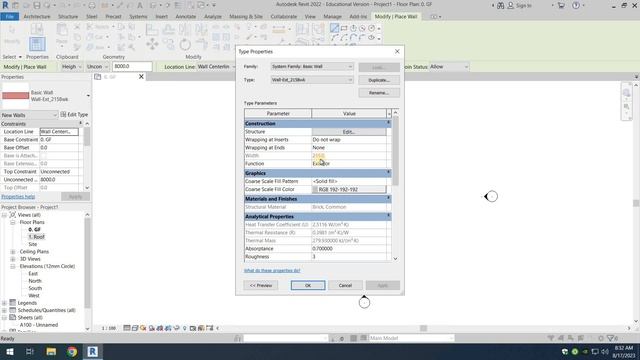
Task: Click Cancel in Type Properties dialog
Action: pyautogui.click(x=345, y=285)
